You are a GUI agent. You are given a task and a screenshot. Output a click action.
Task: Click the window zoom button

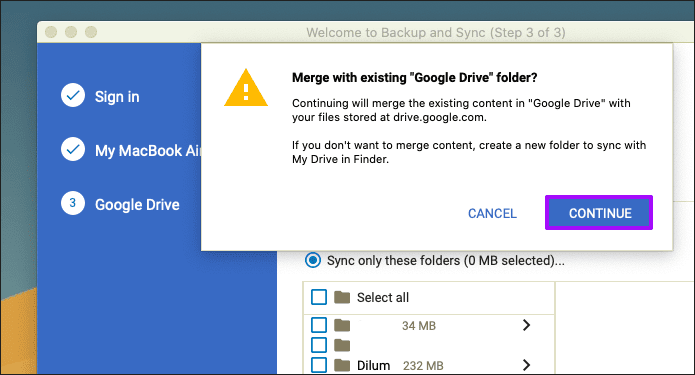[91, 32]
